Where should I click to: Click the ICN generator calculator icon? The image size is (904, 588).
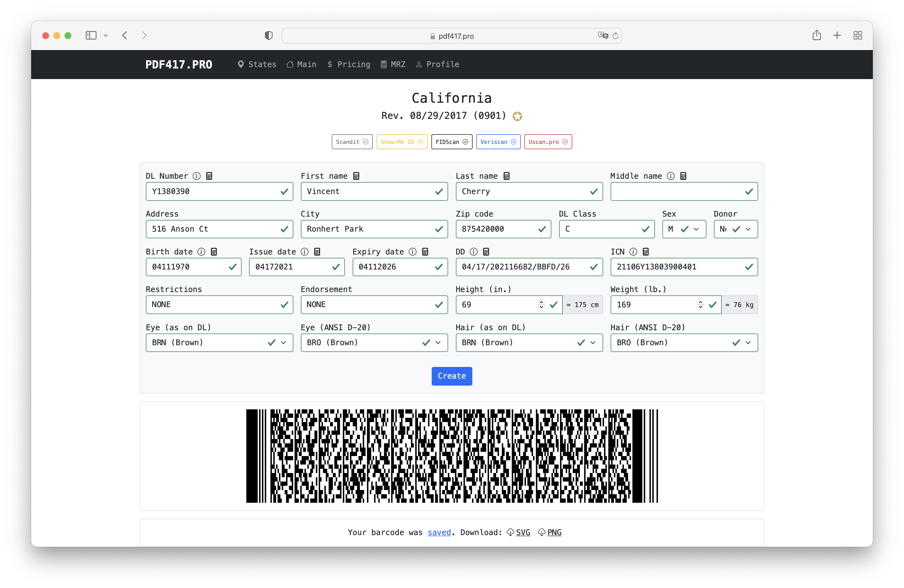tap(646, 251)
